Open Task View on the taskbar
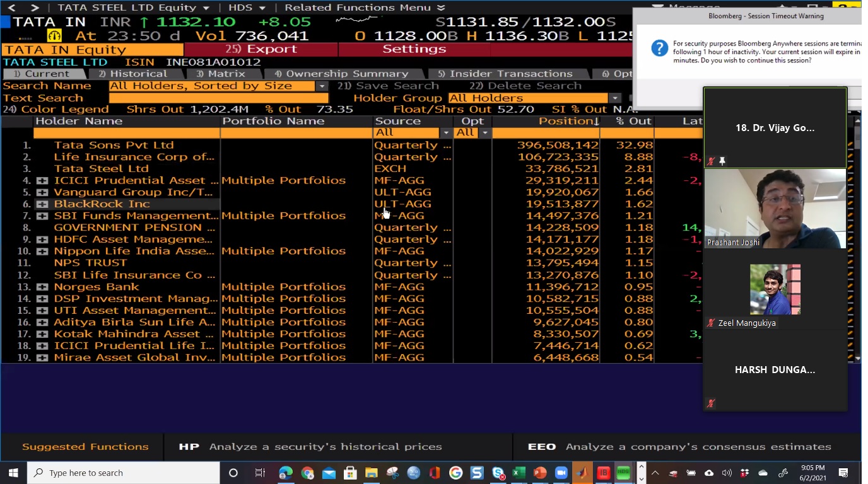Viewport: 868px width, 484px height. tap(260, 473)
